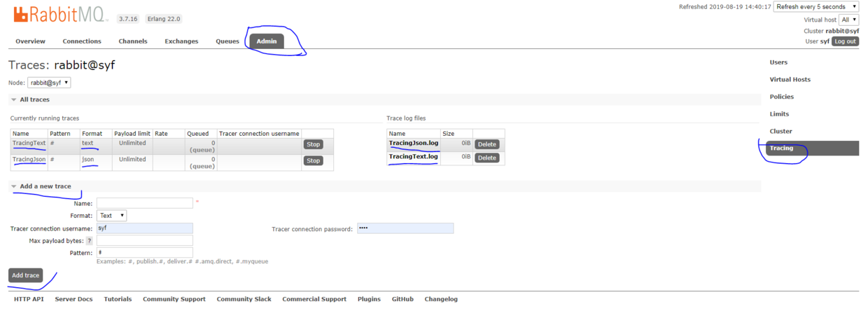The height and width of the screenshot is (311, 868).
Task: Click the 3.7.16 version badge
Action: [x=128, y=19]
